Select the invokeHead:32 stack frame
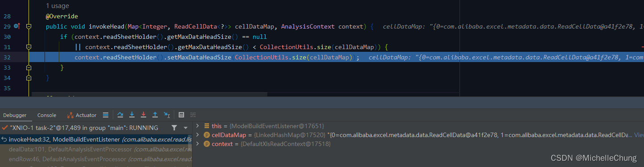The height and width of the screenshot is (167, 644). [x=96, y=139]
